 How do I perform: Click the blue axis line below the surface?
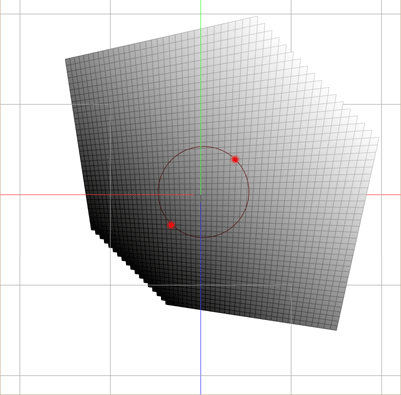pos(200,352)
